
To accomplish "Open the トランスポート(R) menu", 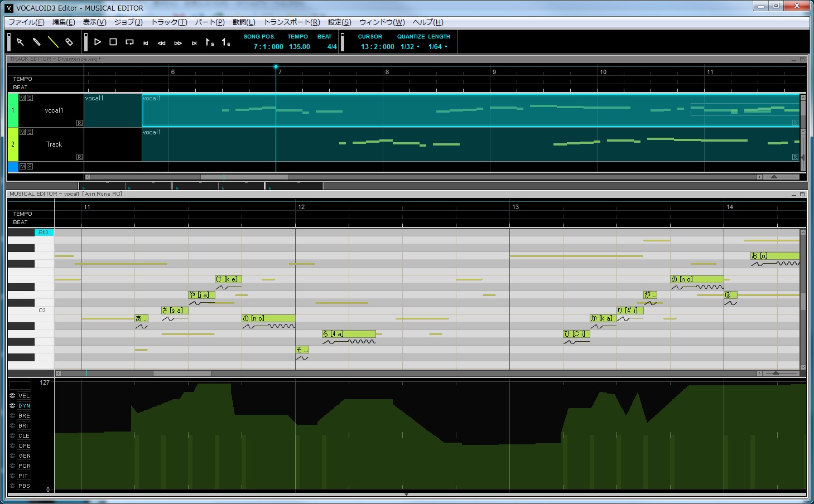I will click(x=292, y=22).
